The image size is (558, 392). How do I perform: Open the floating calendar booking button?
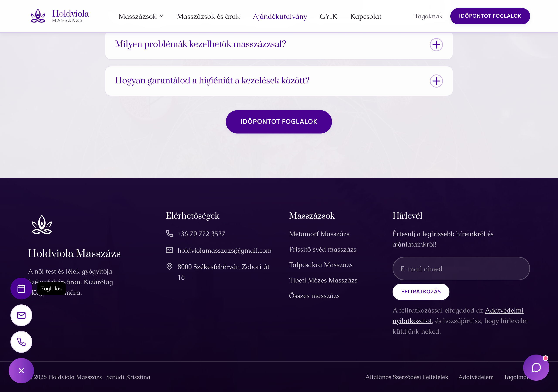point(21,289)
